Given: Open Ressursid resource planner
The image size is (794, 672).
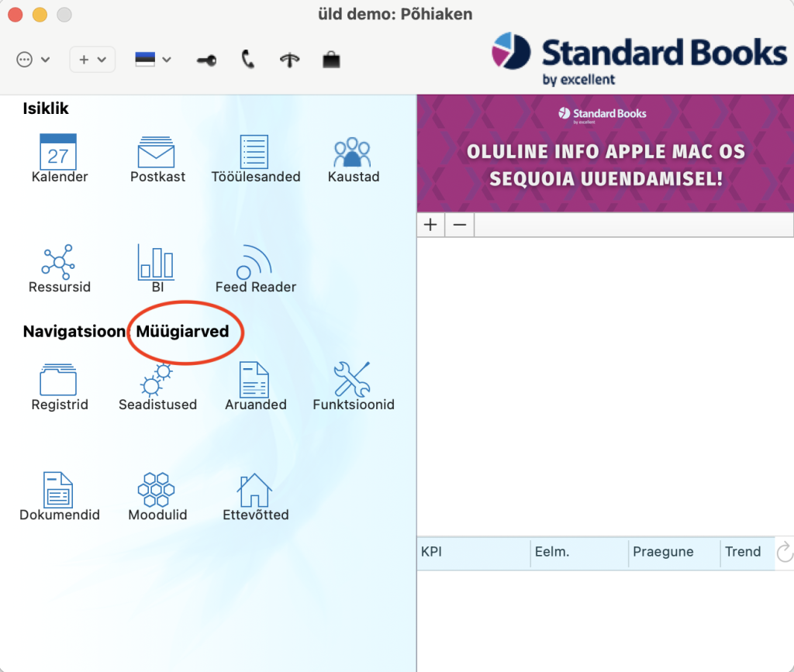Looking at the screenshot, I should [59, 262].
